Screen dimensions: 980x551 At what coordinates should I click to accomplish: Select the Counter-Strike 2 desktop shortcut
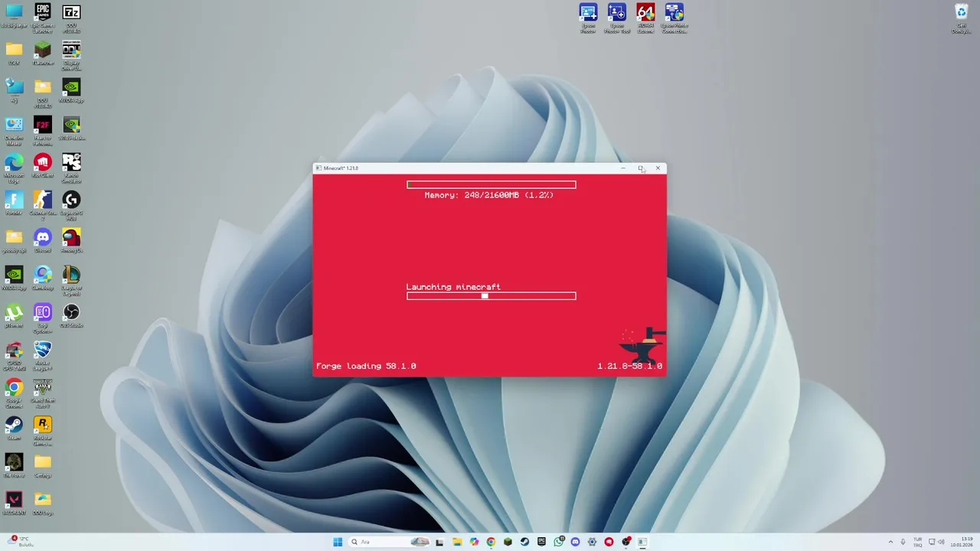(43, 205)
